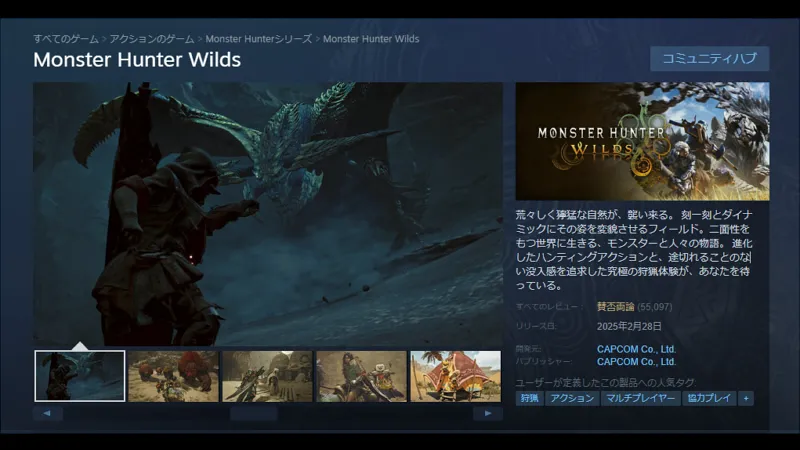Select the アクション tag
The width and height of the screenshot is (800, 450).
[x=572, y=398]
